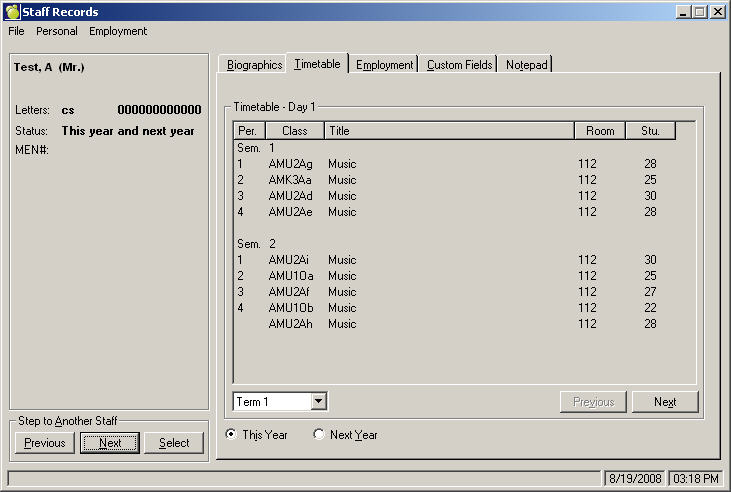This screenshot has width=731, height=492.
Task: Open the File menu
Action: (16, 31)
